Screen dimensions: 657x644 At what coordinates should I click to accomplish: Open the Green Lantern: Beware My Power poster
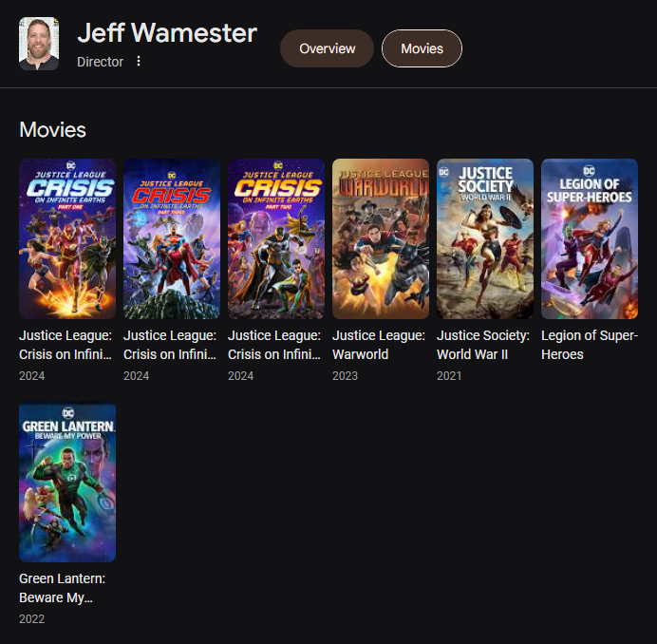(x=67, y=483)
